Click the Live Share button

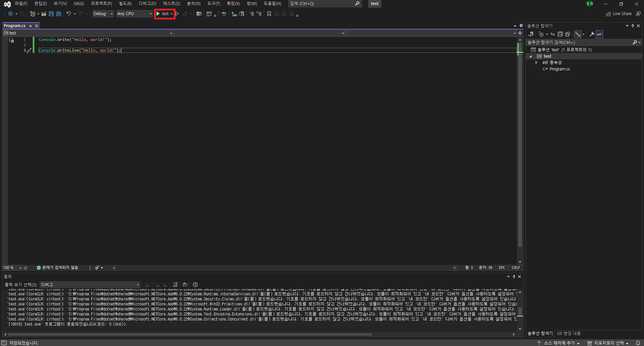click(619, 14)
